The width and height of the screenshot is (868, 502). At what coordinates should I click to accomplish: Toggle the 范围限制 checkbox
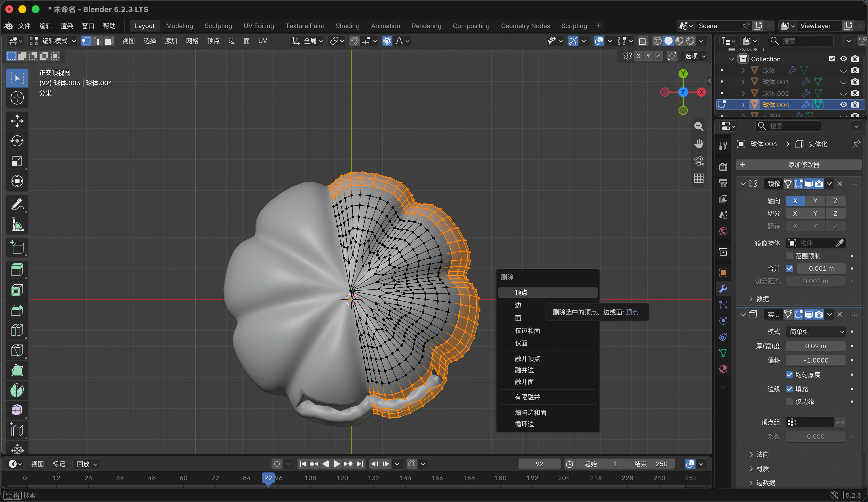(789, 256)
